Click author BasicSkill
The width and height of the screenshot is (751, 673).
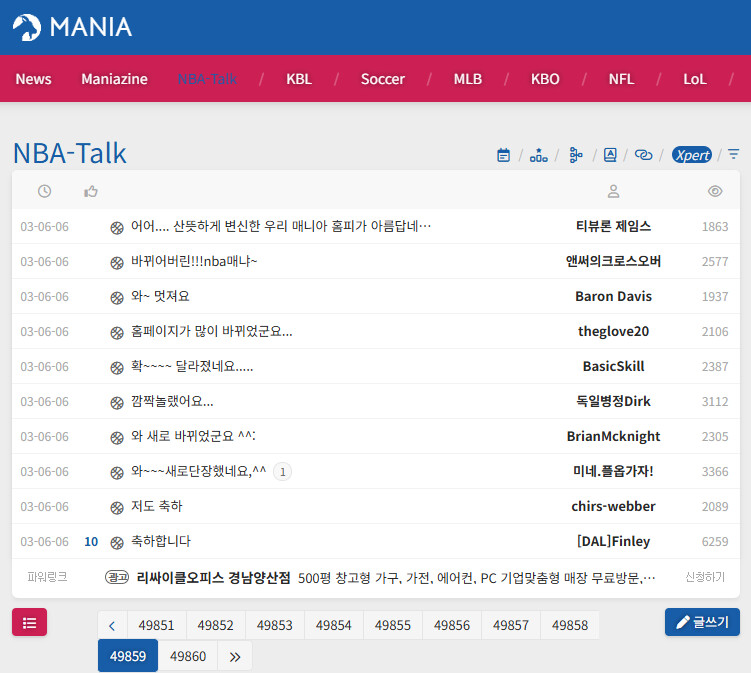[x=614, y=366]
